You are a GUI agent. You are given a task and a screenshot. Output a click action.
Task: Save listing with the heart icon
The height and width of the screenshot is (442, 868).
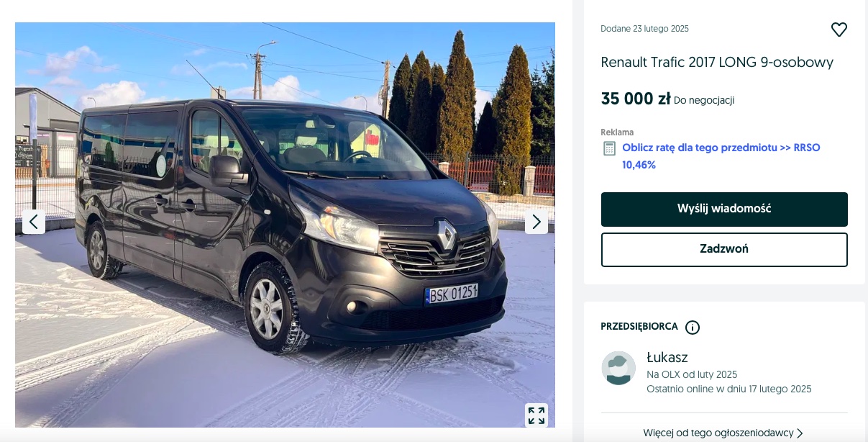coord(839,30)
